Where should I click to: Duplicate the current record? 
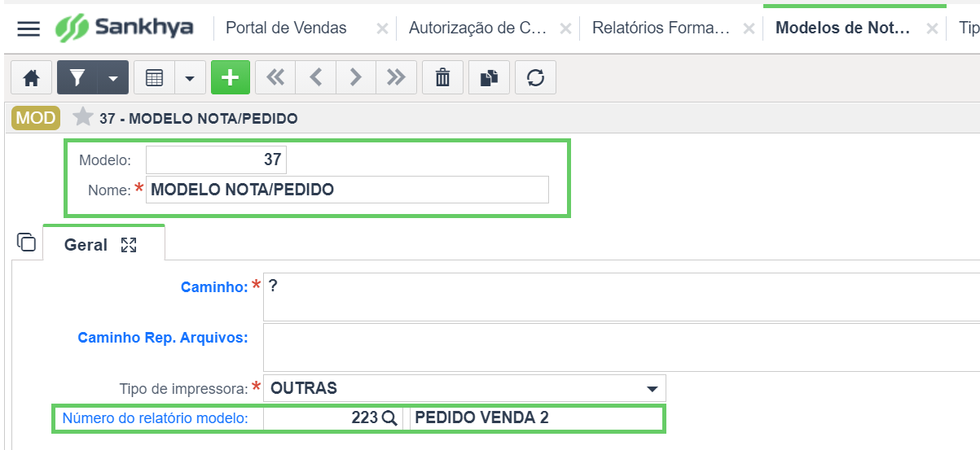coord(489,78)
